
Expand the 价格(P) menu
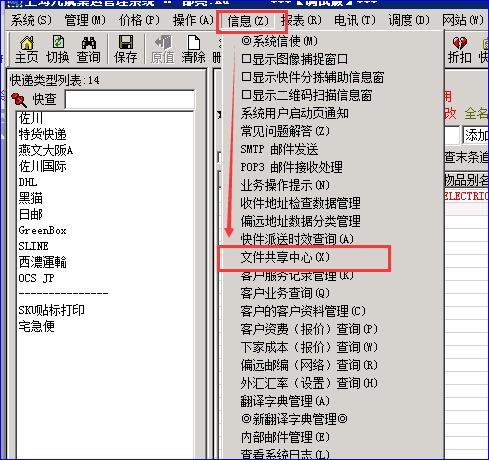click(139, 20)
